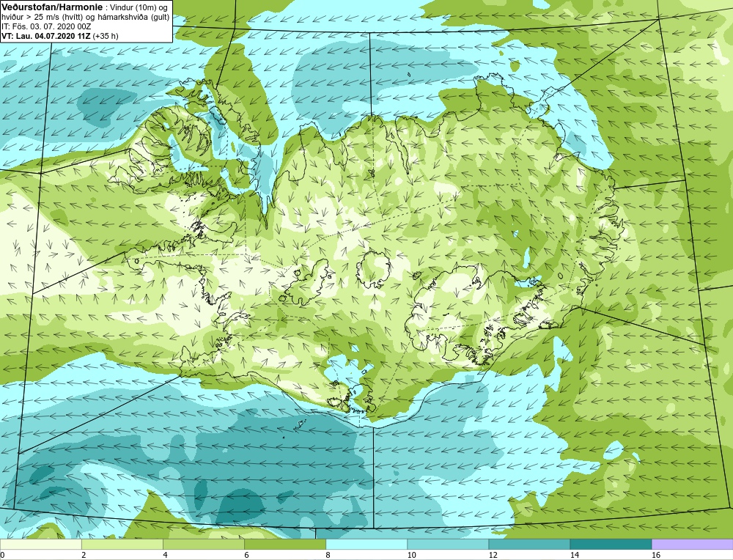Click the 0–2 m/s legend color swatch
The image size is (733, 560).
pos(40,544)
